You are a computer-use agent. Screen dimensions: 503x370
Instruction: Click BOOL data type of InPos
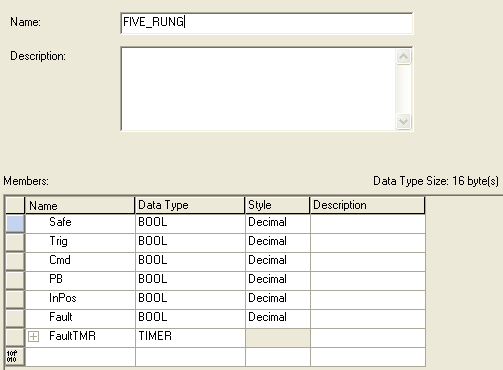coord(153,298)
